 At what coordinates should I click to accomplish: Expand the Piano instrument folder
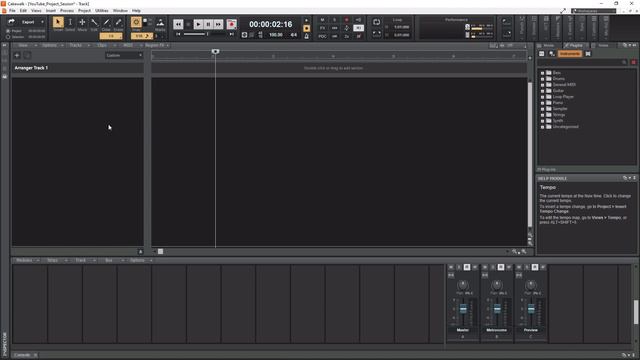pyautogui.click(x=542, y=103)
